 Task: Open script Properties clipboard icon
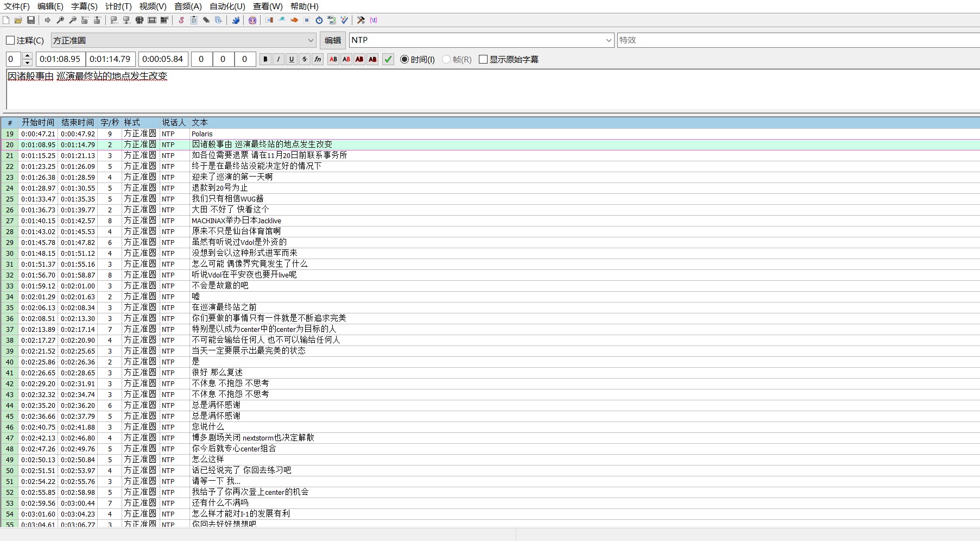[194, 20]
